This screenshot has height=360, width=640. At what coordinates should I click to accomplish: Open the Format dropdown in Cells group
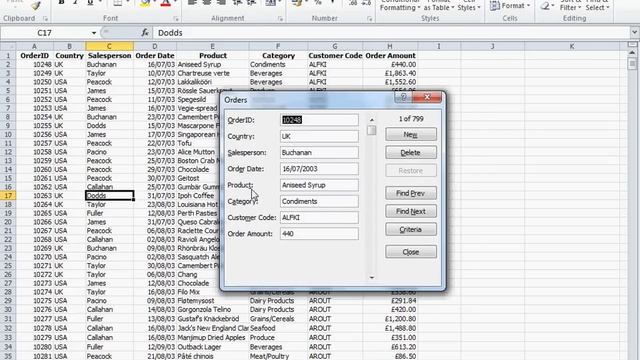pos(510,6)
